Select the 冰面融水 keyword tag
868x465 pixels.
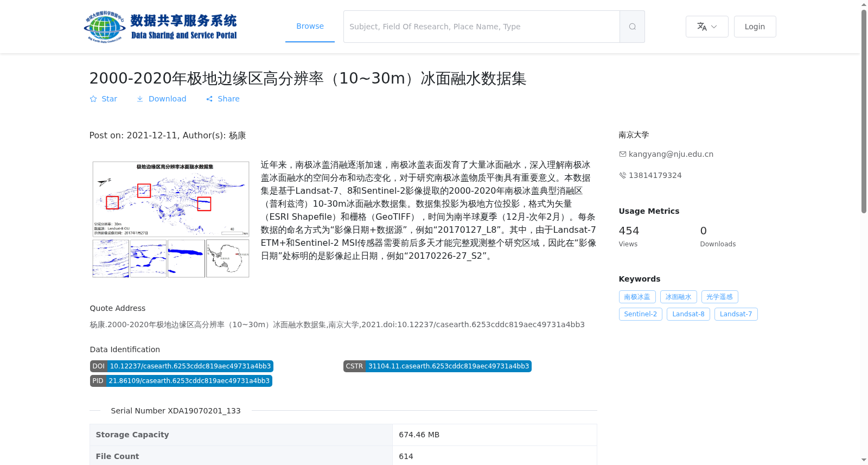679,297
